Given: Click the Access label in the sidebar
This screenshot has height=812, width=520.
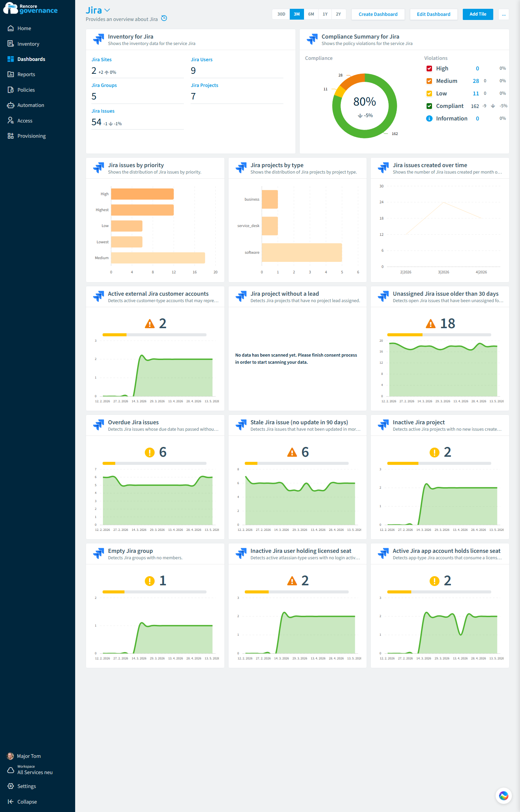Looking at the screenshot, I should click(x=25, y=121).
